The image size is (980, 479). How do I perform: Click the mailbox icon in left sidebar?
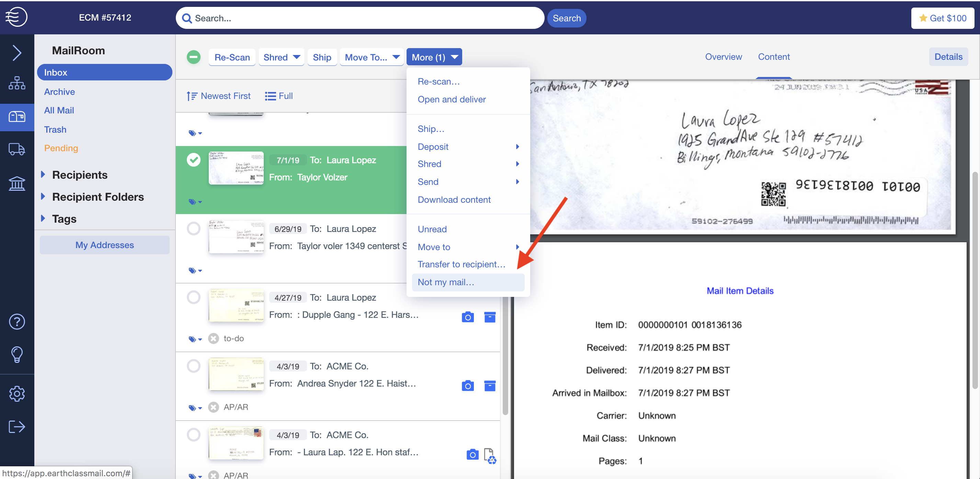tap(17, 116)
